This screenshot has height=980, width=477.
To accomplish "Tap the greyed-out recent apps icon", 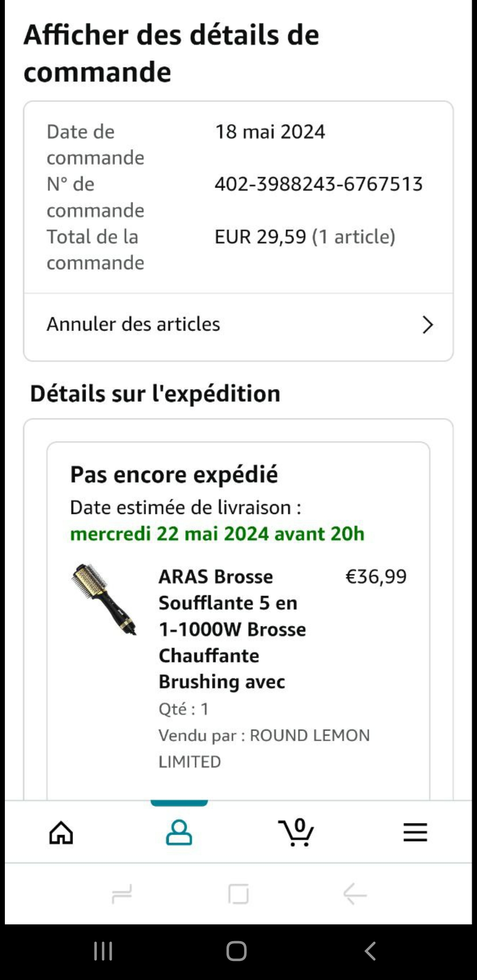I will [x=122, y=894].
